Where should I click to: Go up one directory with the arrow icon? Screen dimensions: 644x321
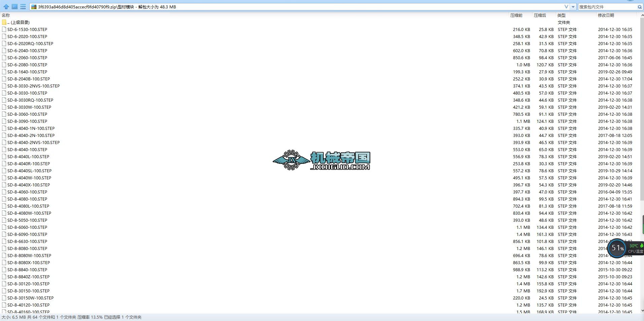pyautogui.click(x=6, y=7)
